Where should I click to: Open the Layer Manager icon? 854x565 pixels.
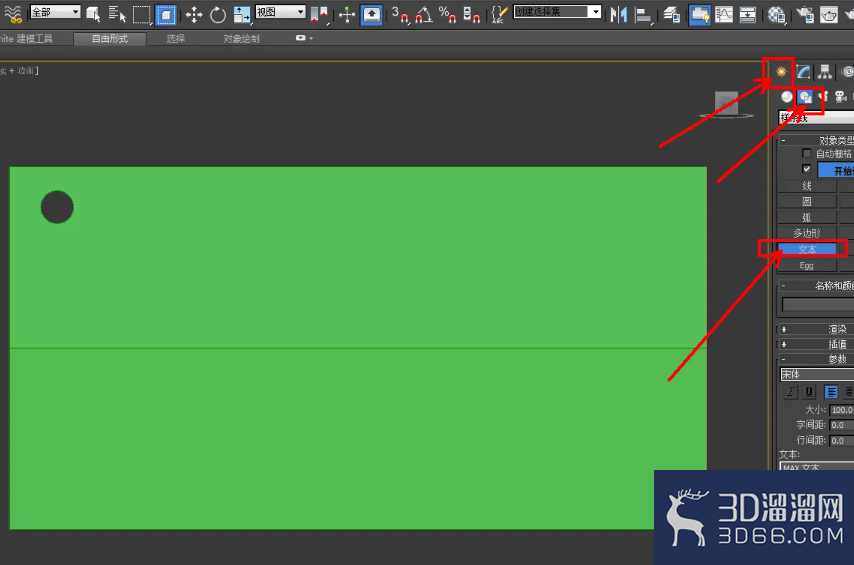click(672, 15)
